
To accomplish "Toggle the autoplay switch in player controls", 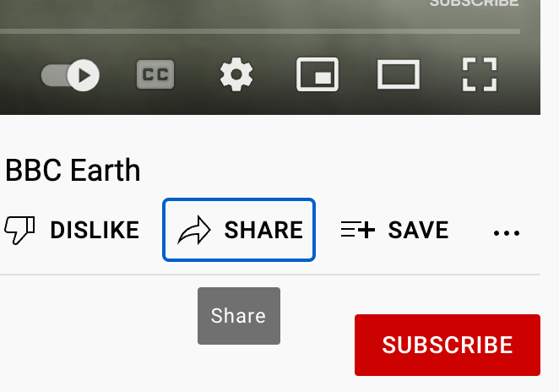I will pyautogui.click(x=70, y=75).
